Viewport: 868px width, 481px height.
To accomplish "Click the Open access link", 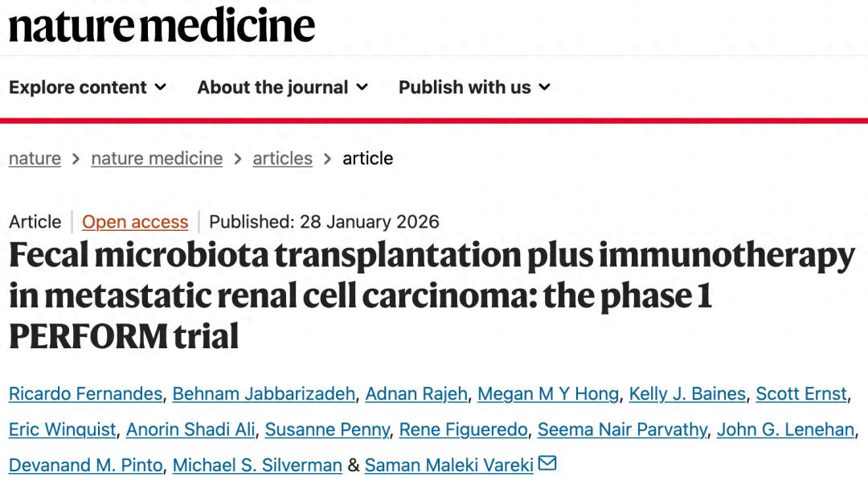I will (x=135, y=222).
